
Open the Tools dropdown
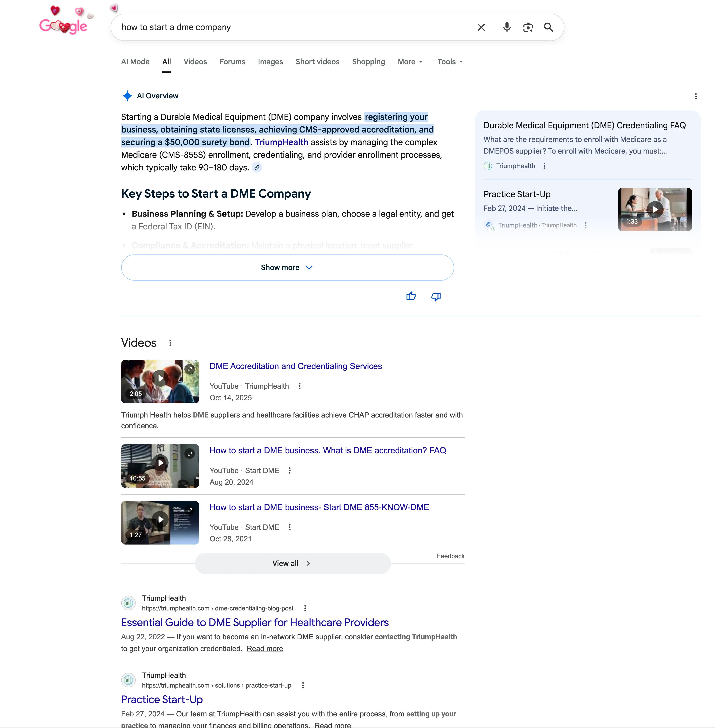pyautogui.click(x=449, y=62)
